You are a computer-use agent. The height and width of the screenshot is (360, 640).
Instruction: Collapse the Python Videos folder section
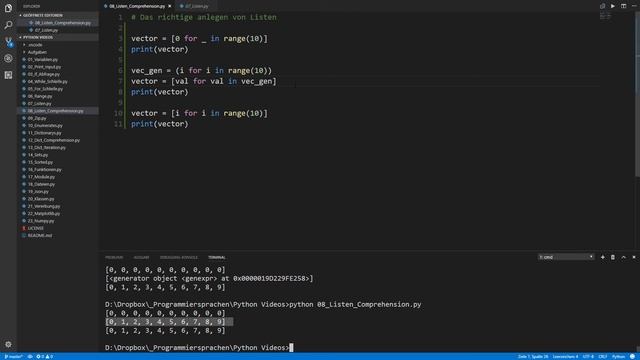pyautogui.click(x=58, y=38)
